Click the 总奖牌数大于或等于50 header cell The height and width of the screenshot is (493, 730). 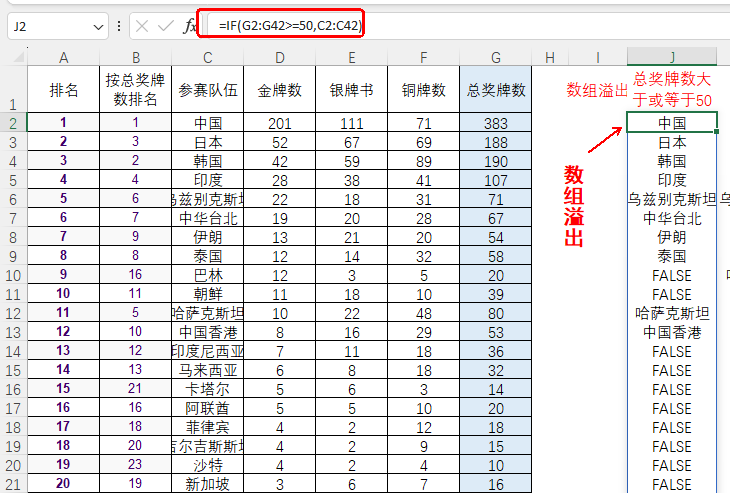click(672, 89)
